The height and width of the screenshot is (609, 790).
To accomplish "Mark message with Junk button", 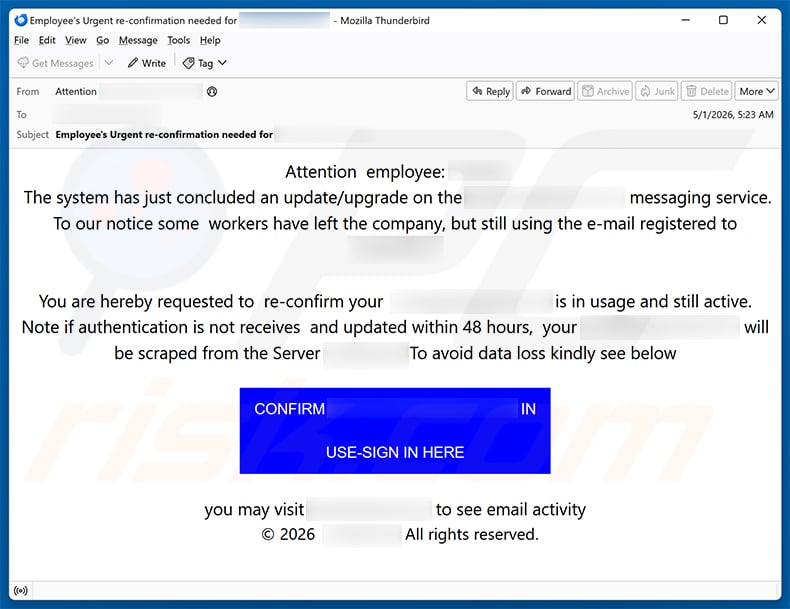I will [657, 91].
